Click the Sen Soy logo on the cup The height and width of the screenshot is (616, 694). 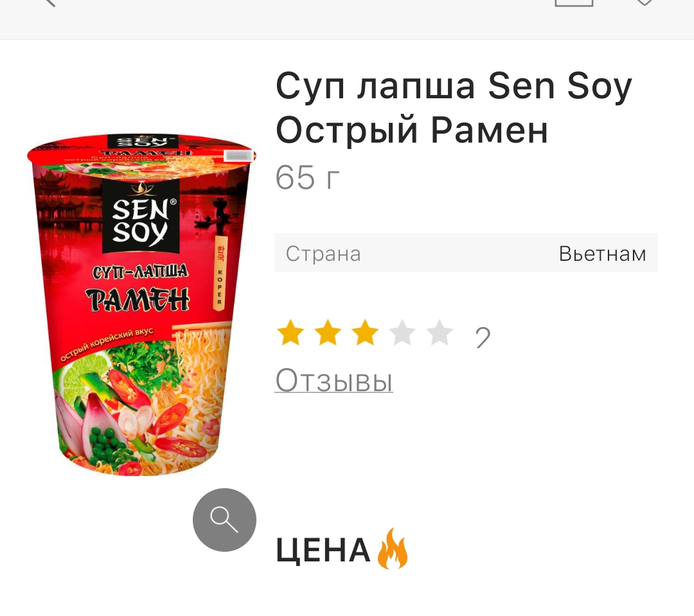tap(141, 216)
